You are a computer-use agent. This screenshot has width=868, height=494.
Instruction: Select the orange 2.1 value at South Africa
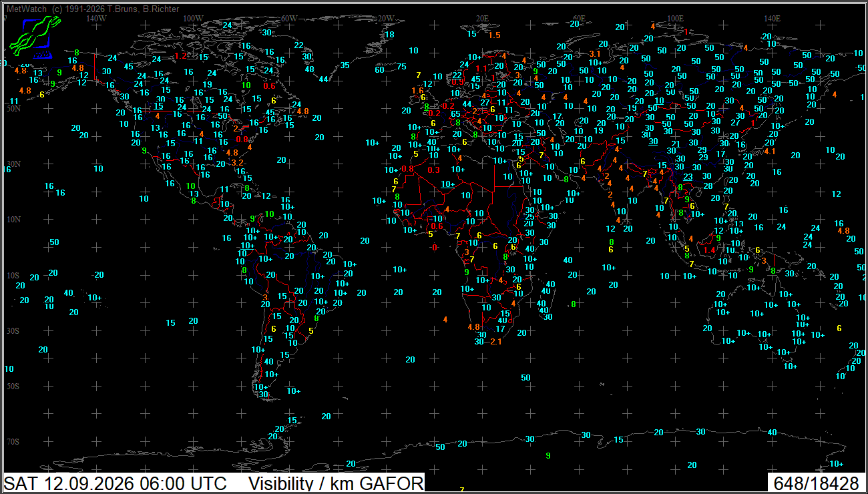pos(495,342)
